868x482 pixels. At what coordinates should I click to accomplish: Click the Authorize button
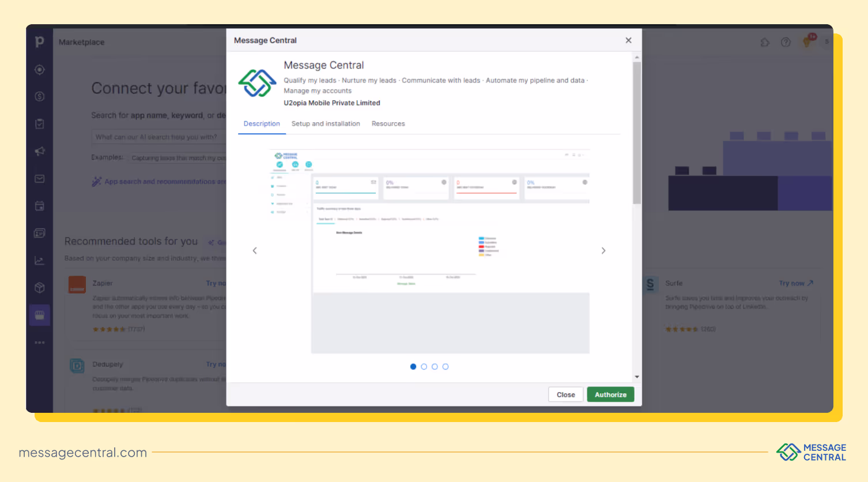(x=610, y=394)
